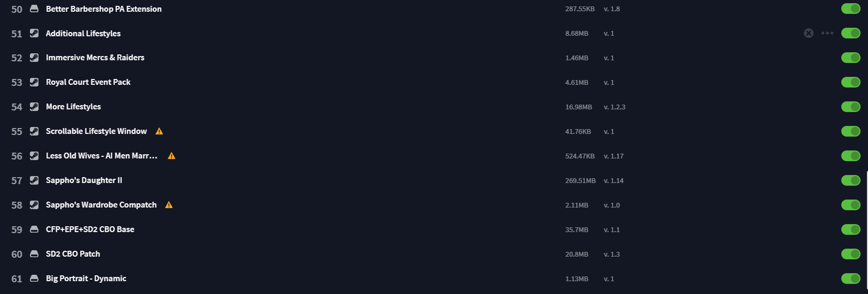The width and height of the screenshot is (868, 294).
Task: Toggle the CFP+EPE+SD2 CBO Base mod
Action: pos(850,229)
